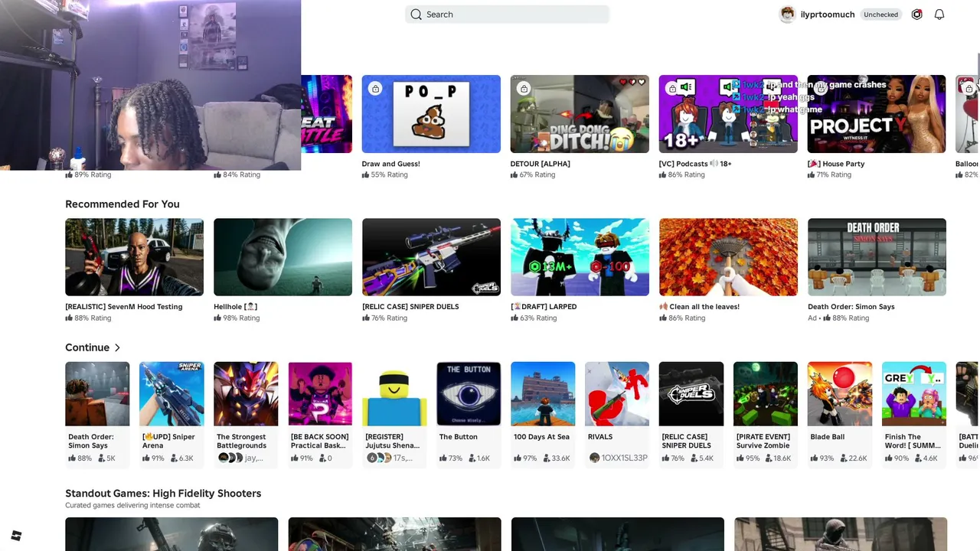Open the Practical Basketball thumbnail
This screenshot has height=551, width=980.
[320, 394]
